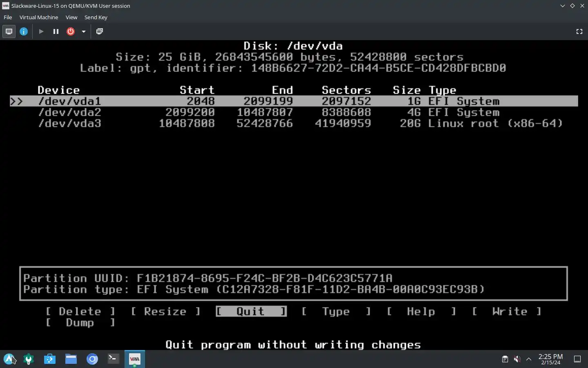588x368 pixels.
Task: Open virtual hardware details info icon
Action: [24, 31]
